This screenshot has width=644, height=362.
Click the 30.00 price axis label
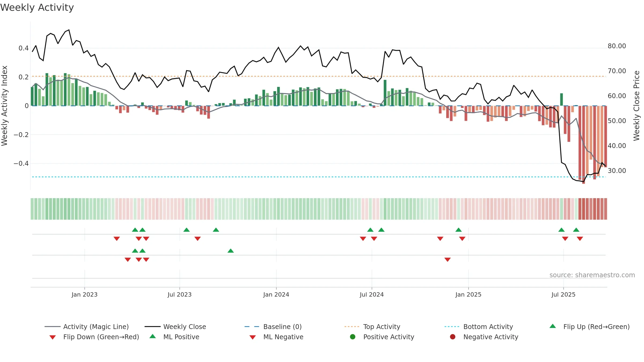coord(617,171)
